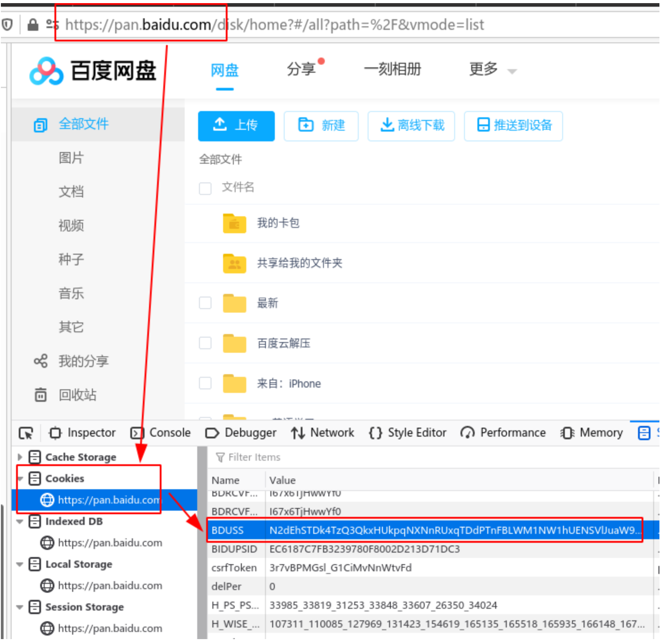
Task: Click the 新建 new folder button
Action: point(321,126)
